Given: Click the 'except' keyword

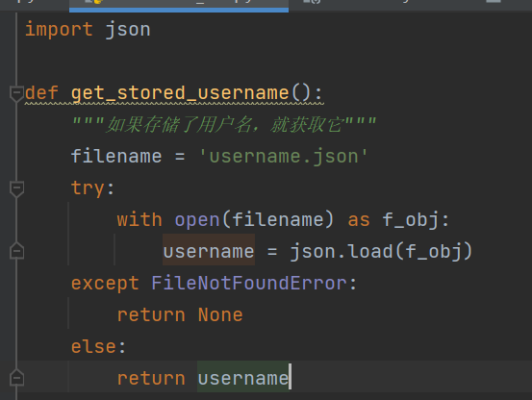Looking at the screenshot, I should tap(105, 283).
